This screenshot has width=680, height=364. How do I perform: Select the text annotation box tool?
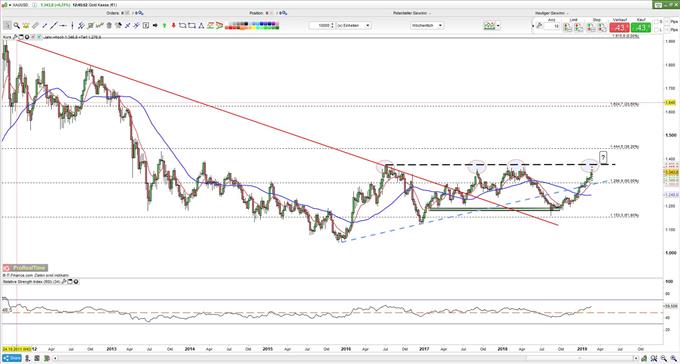[146, 25]
